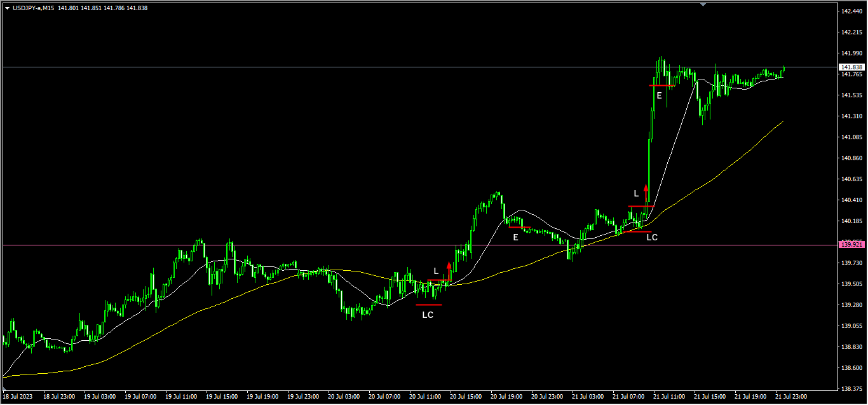Click the current price tag 141.838

(x=851, y=67)
